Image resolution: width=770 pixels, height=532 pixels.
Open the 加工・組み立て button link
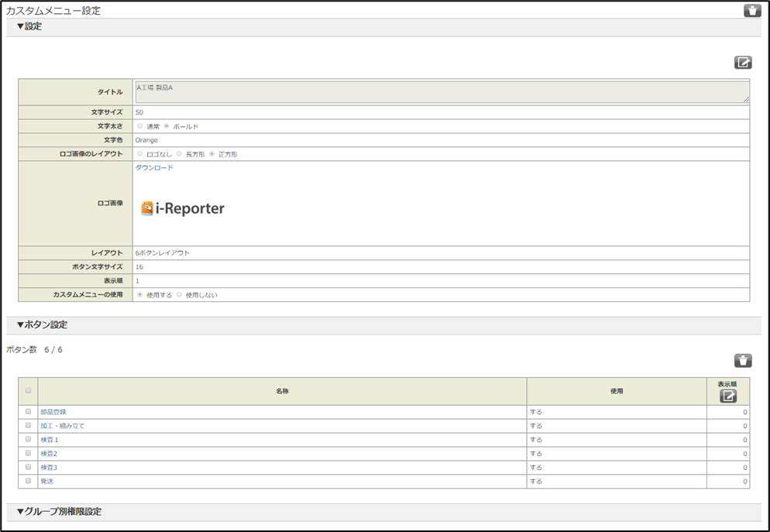[x=62, y=426]
